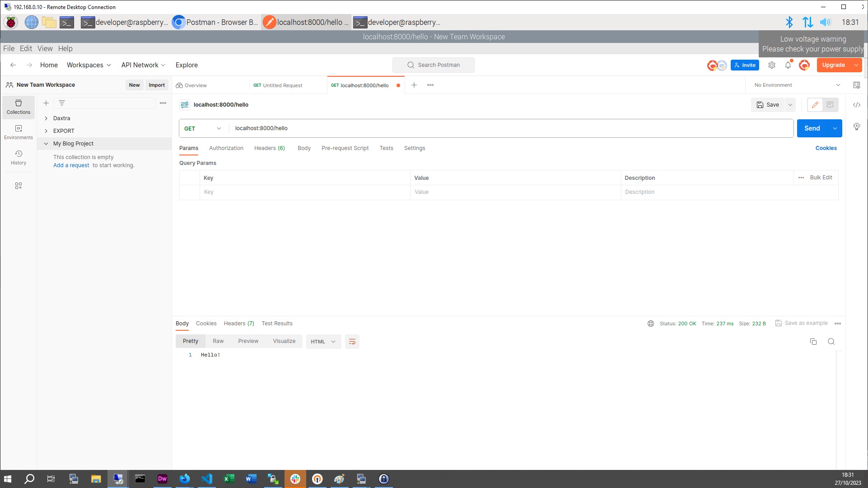Open the API Network dropdown
Screen dimensions: 868x488
coord(143,65)
